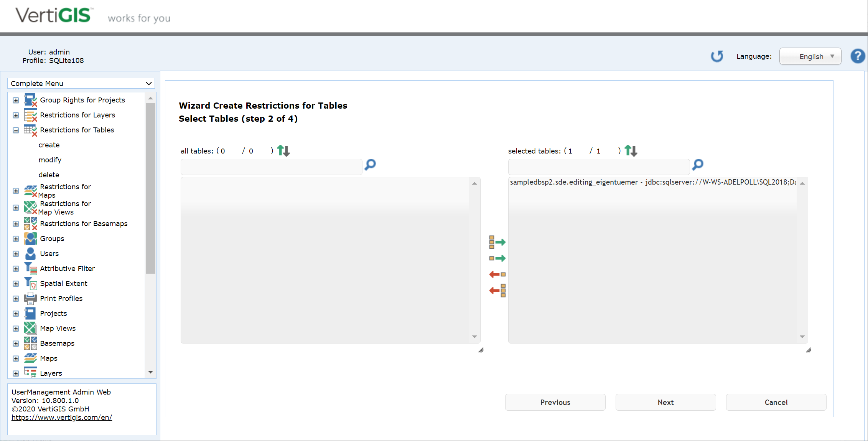
Task: Select the Attributive Filter icon
Action: 31,268
